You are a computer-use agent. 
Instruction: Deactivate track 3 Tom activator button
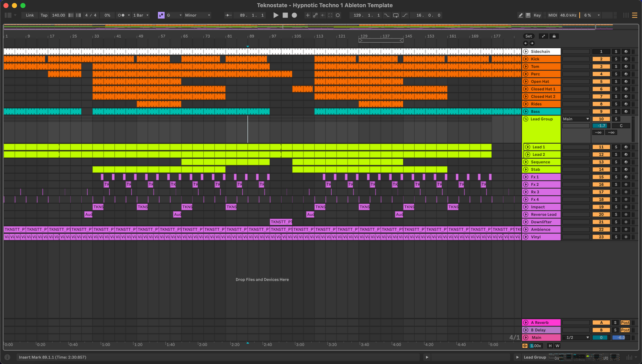601,67
